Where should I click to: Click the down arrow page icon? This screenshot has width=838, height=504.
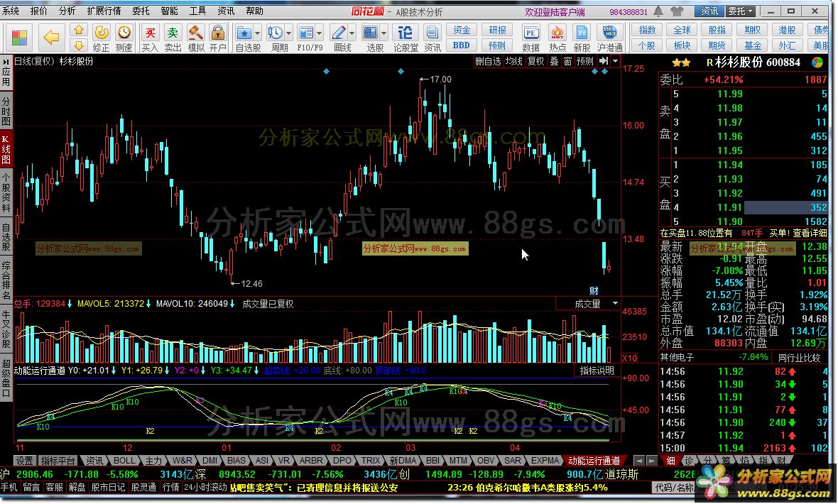point(79,45)
